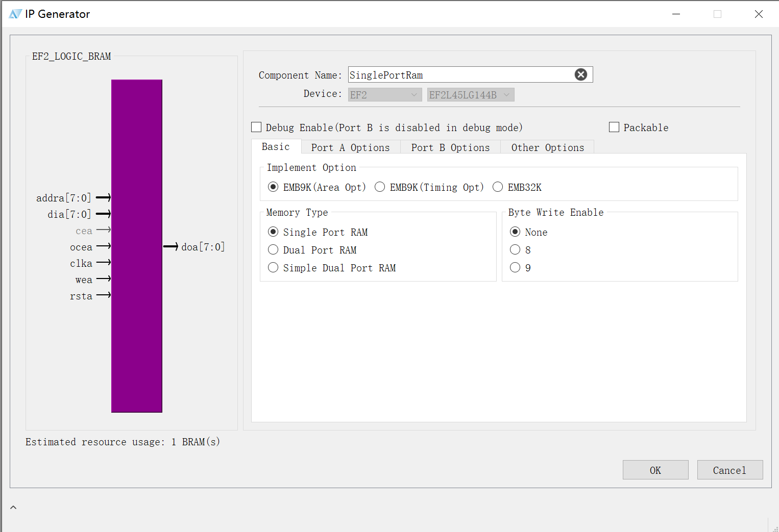Select Single Port RAM memory type
The image size is (779, 532).
273,232
